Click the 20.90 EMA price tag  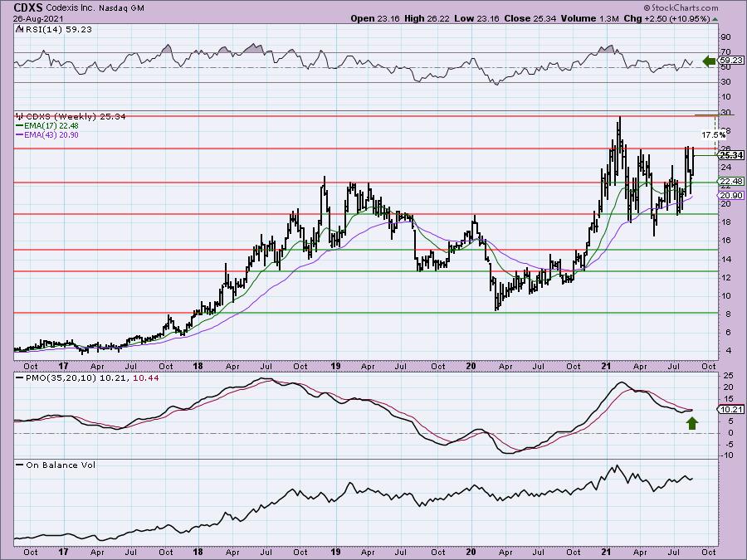tap(731, 196)
